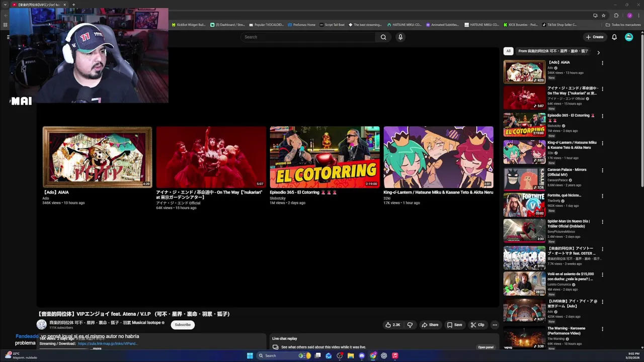Click the YouTube search magnifier button
This screenshot has width=644, height=362.
pyautogui.click(x=383, y=37)
